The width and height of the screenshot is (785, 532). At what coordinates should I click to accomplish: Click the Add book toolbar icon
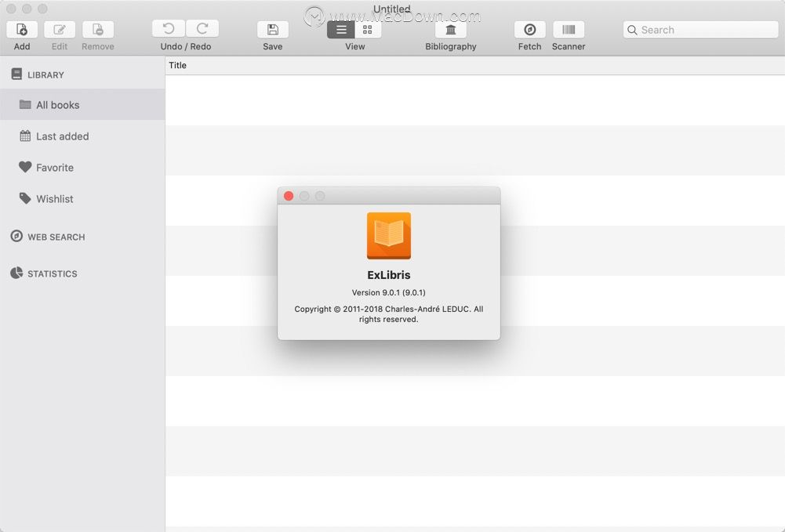pos(22,30)
